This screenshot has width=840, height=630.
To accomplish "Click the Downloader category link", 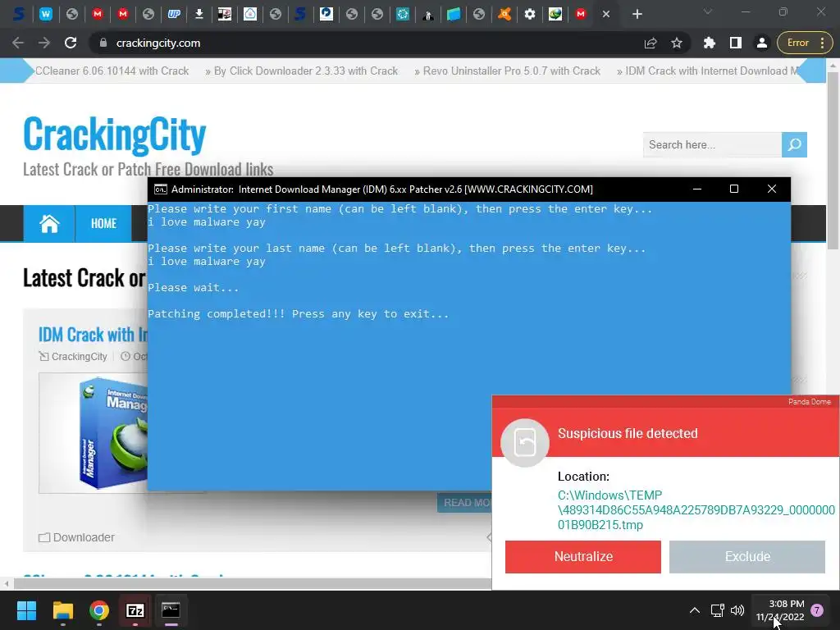I will 84,537.
